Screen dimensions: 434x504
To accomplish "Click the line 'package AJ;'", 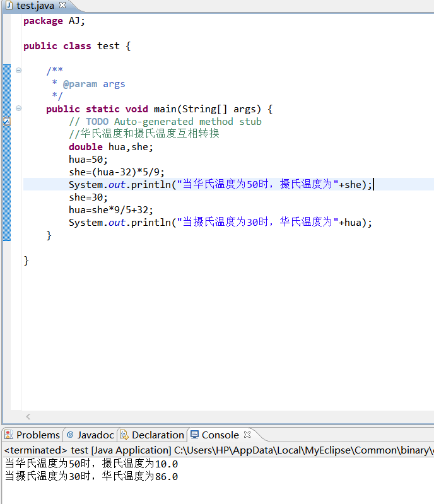I will [54, 21].
